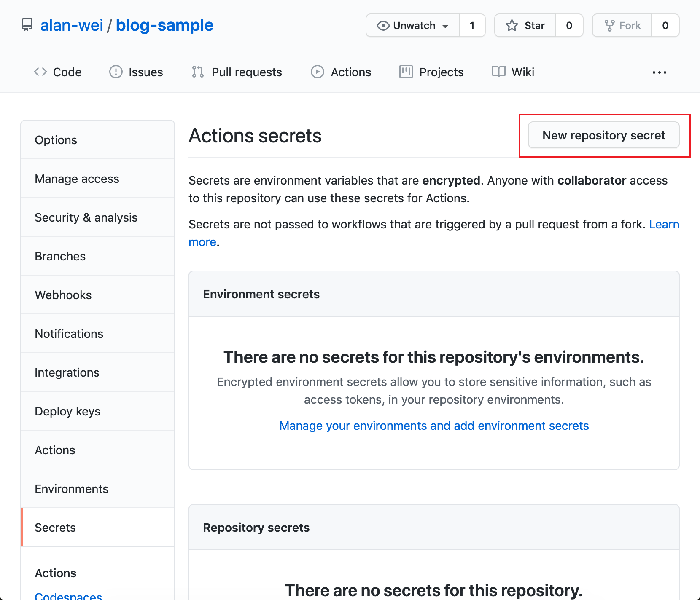Open the stargazers count beside Star

[x=569, y=26]
